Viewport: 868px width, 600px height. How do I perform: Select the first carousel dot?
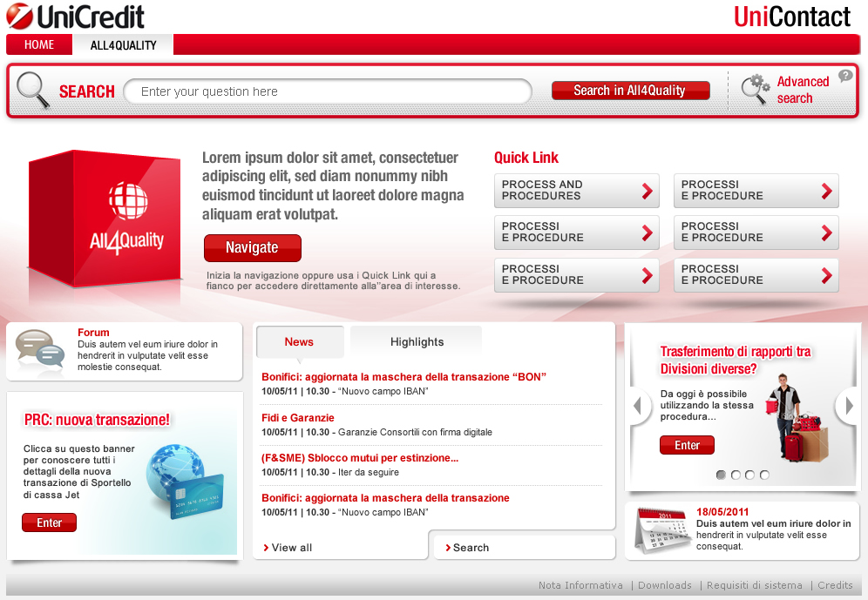(x=721, y=475)
